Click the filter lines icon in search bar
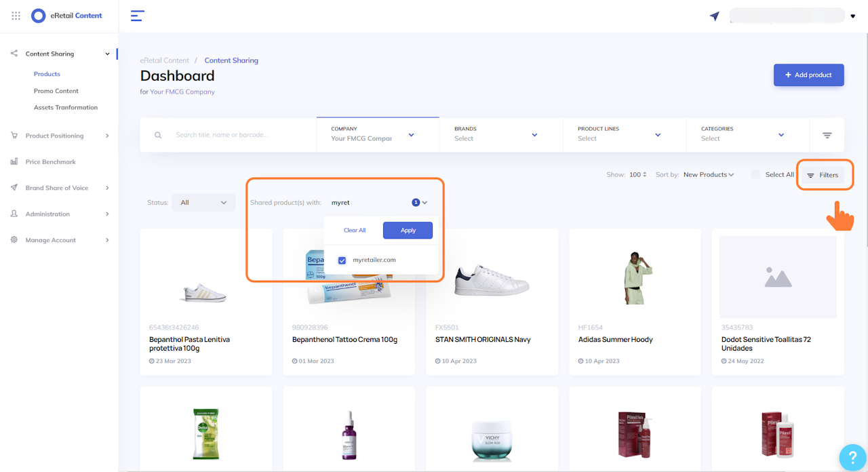The height and width of the screenshot is (472, 868). pyautogui.click(x=827, y=135)
